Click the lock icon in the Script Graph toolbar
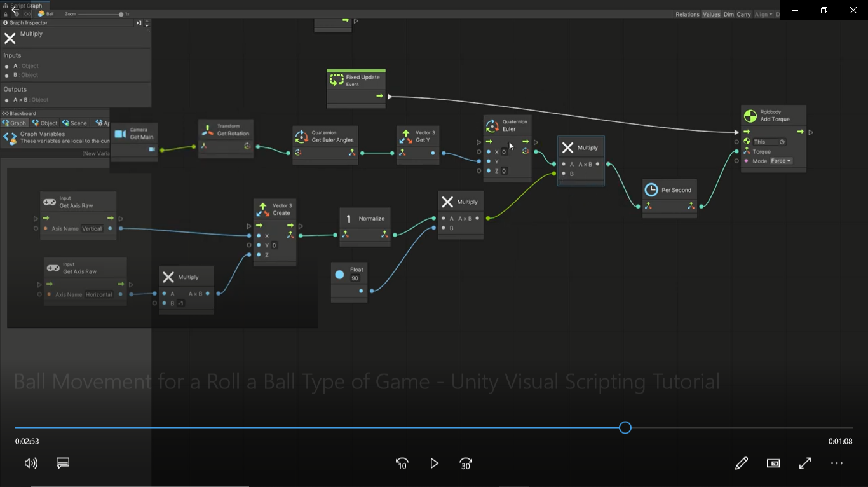Image resolution: width=868 pixels, height=487 pixels. click(6, 14)
